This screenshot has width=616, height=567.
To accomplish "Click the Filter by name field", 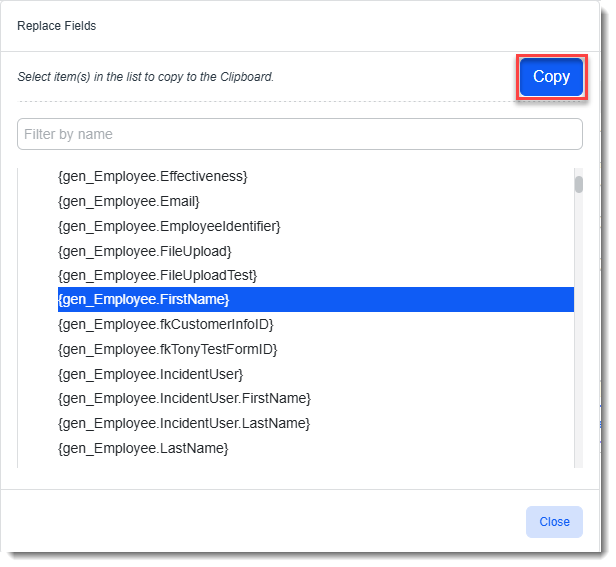I will click(299, 134).
